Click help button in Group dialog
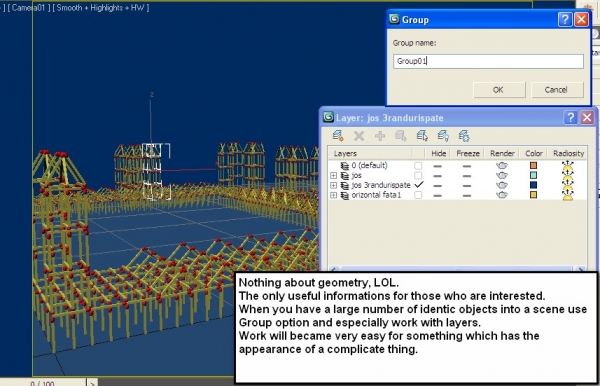Screen dimensions: 600x386 point(565,19)
